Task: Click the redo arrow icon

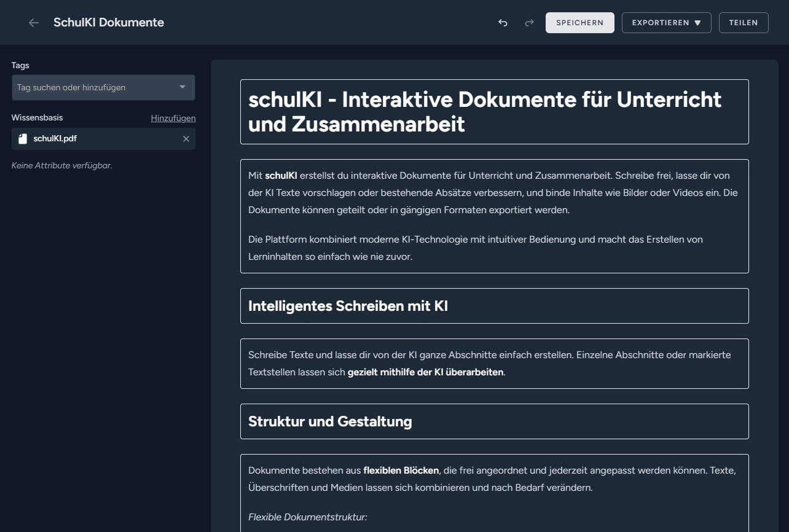Action: tap(529, 23)
